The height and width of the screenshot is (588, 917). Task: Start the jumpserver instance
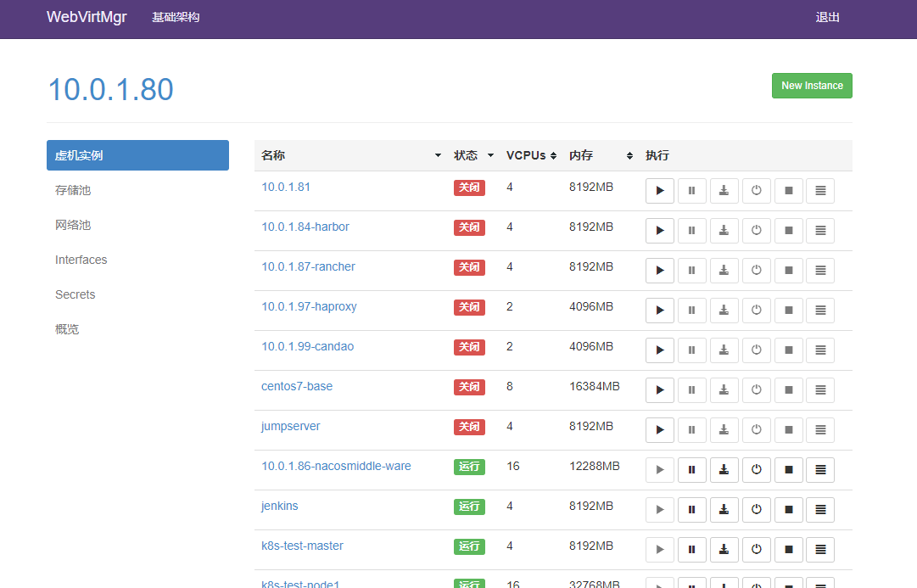[660, 430]
